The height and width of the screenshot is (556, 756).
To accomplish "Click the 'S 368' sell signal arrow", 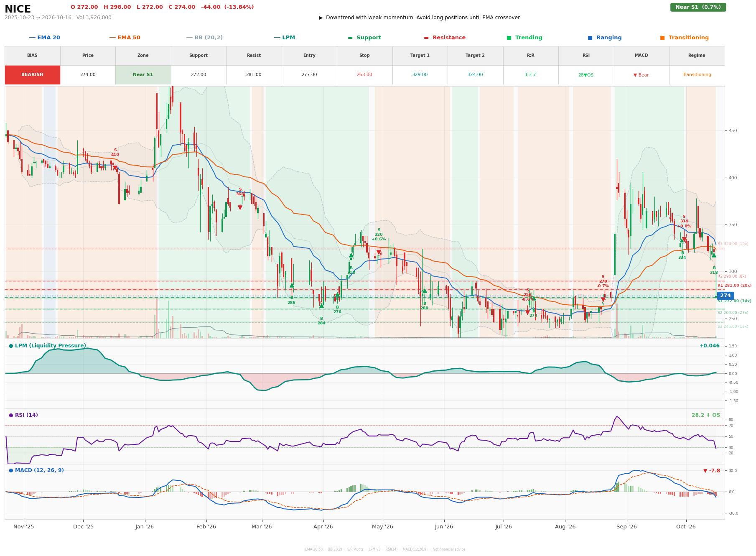I will pyautogui.click(x=240, y=208).
